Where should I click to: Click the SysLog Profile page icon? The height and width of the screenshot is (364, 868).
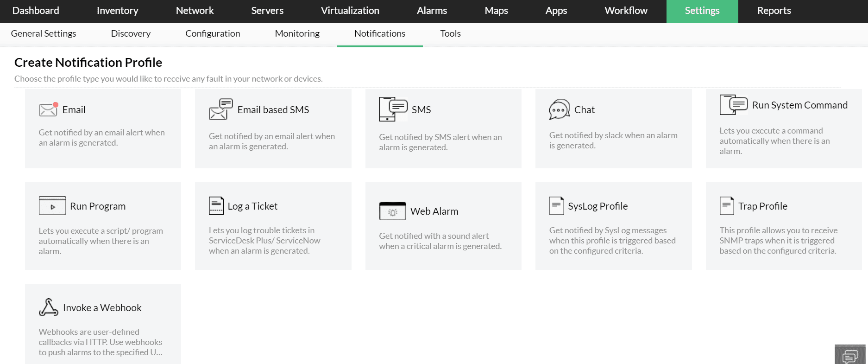pyautogui.click(x=556, y=206)
